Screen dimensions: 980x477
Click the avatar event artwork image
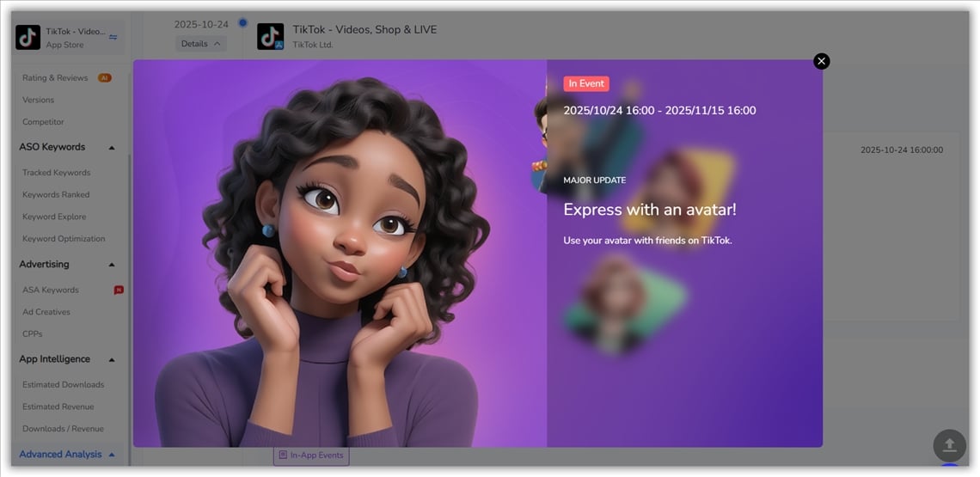pos(340,254)
